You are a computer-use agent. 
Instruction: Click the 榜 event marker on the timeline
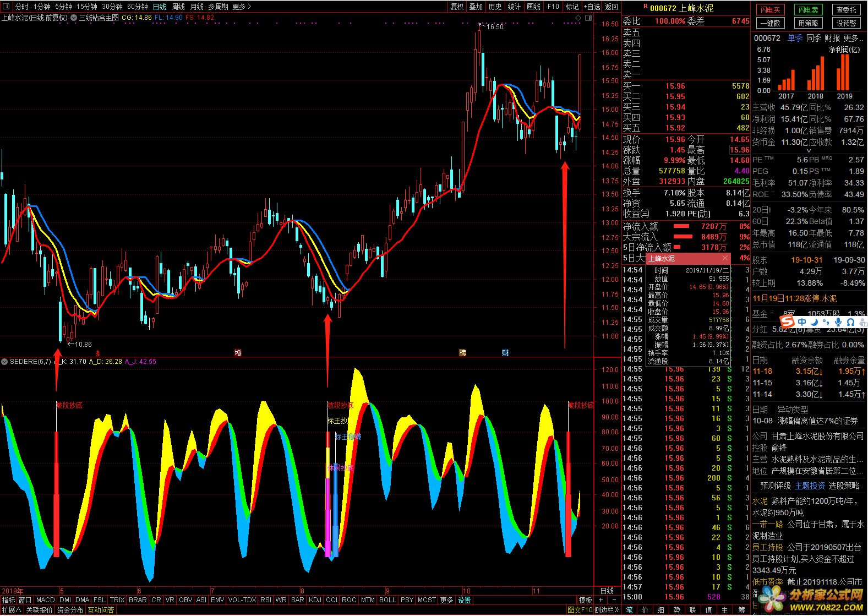pos(463,353)
